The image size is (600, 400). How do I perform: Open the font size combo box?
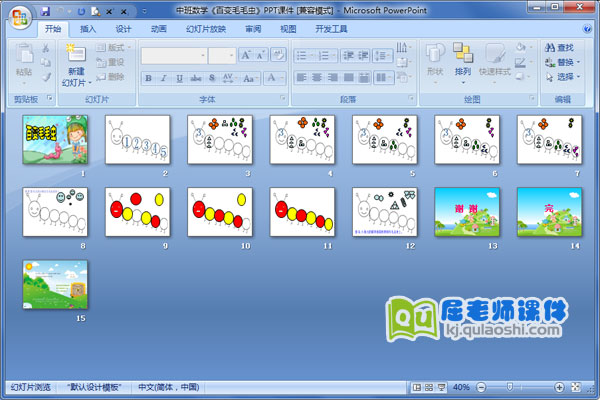coord(222,56)
